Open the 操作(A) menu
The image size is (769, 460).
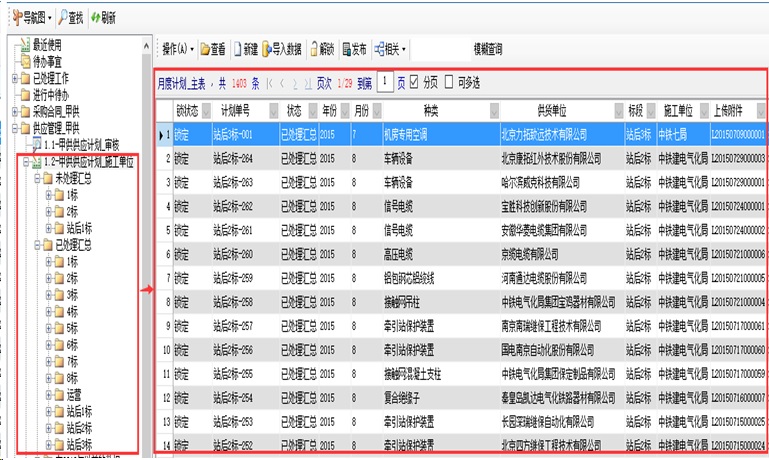(x=176, y=48)
